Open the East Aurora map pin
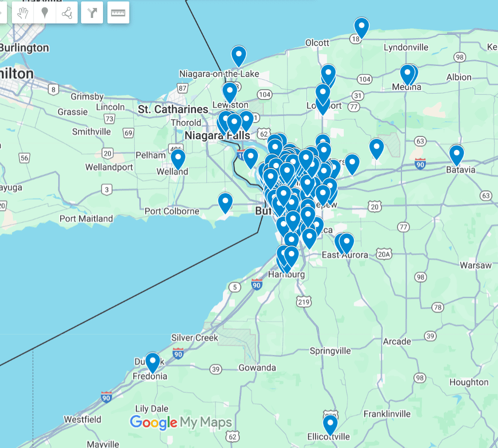Screen dimensions: 498x448 point(346,242)
